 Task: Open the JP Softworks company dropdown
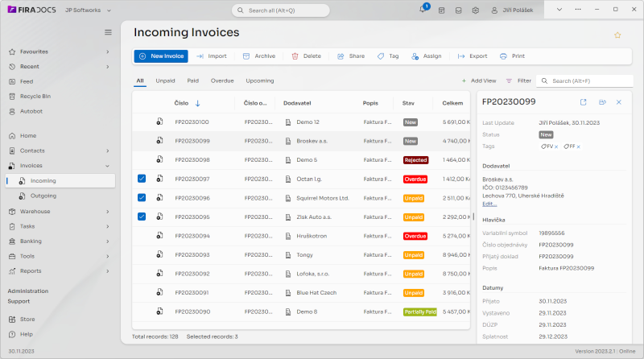click(x=89, y=10)
